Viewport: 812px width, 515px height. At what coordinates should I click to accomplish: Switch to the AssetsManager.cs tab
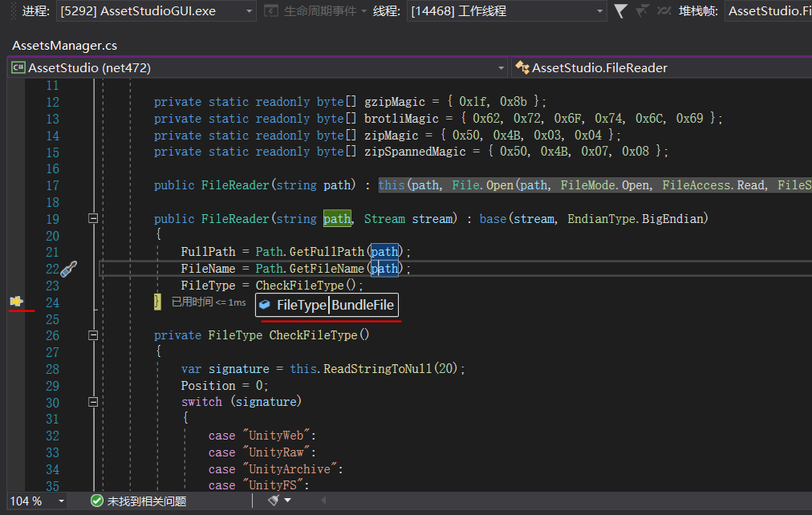click(x=65, y=46)
